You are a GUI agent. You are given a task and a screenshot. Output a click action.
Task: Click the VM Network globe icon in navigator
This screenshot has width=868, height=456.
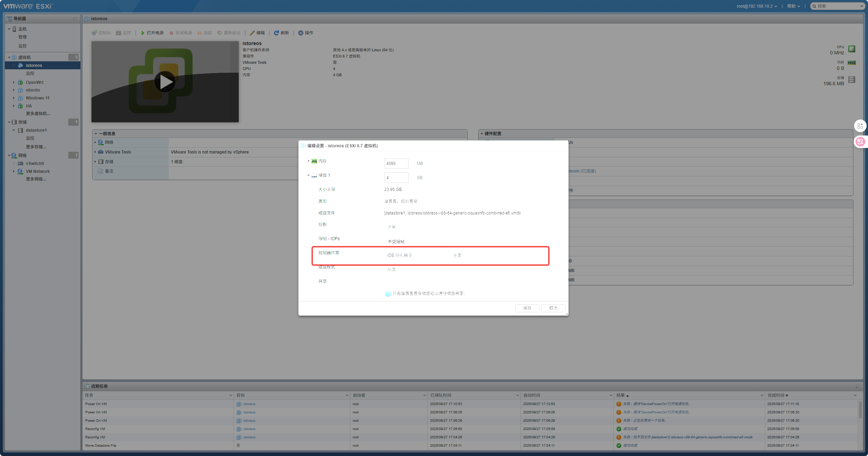(x=20, y=172)
